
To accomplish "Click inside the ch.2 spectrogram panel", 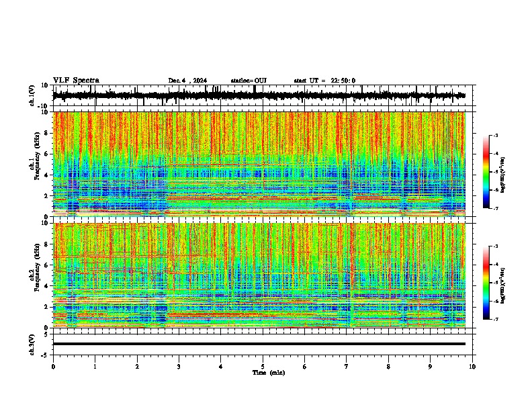I will (x=259, y=275).
